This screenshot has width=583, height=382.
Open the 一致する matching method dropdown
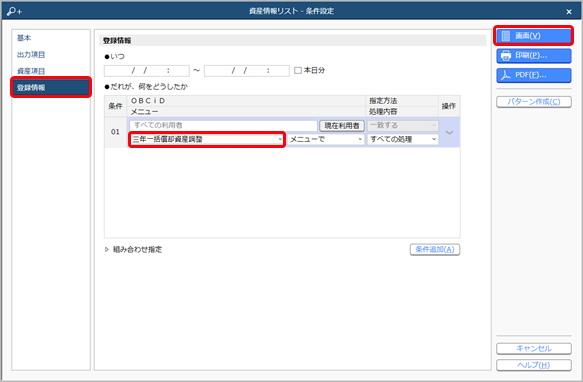(403, 125)
